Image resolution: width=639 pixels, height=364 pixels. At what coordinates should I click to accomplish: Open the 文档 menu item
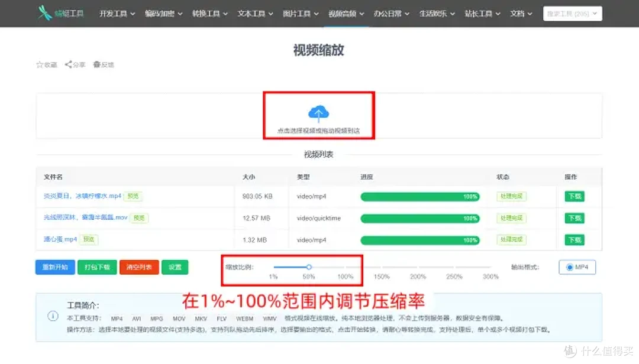point(518,13)
